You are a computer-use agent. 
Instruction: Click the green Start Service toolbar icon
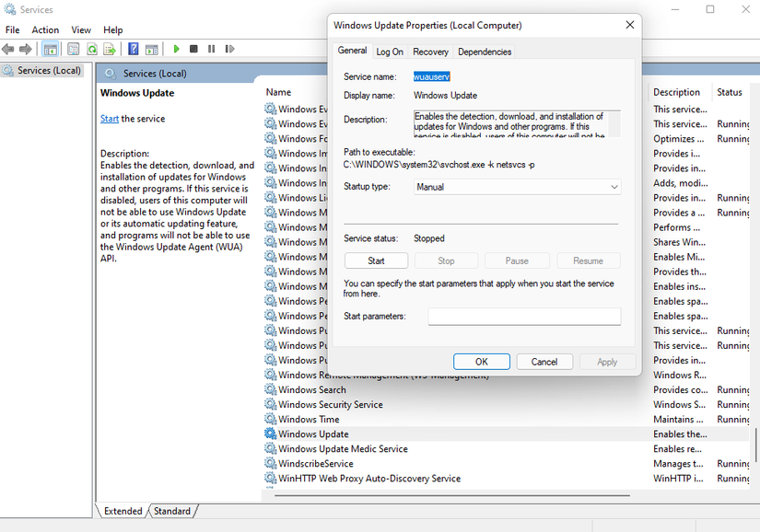177,49
